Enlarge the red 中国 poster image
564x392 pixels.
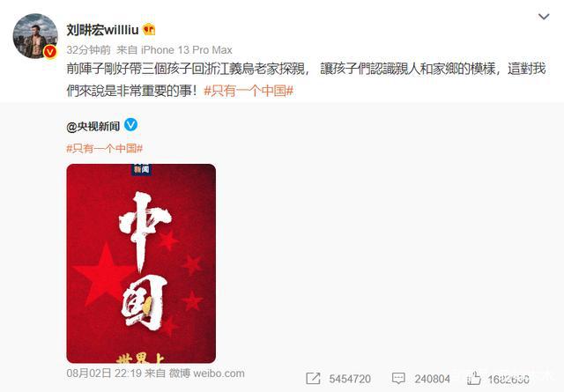click(141, 263)
